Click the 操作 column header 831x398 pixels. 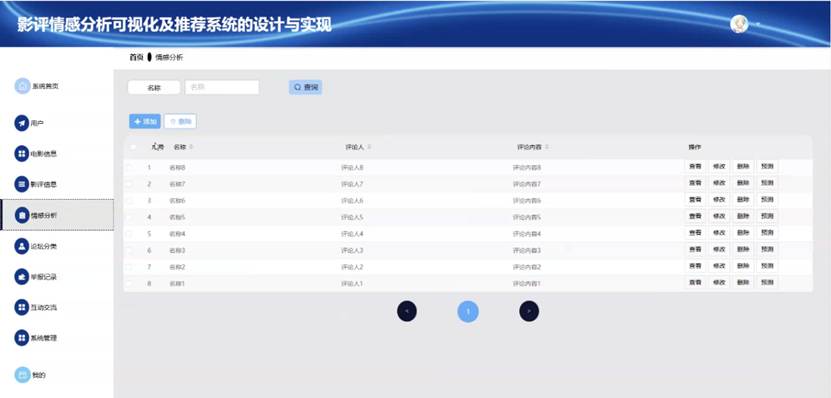(694, 147)
